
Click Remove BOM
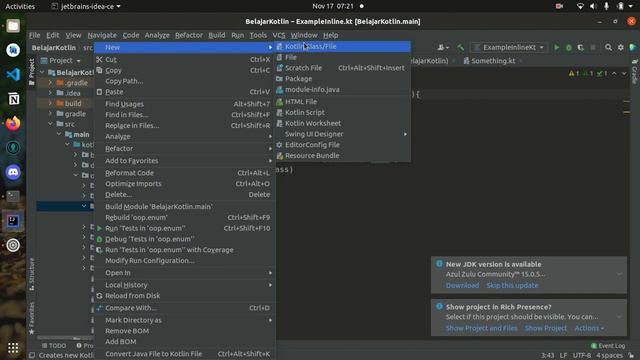(184, 331)
